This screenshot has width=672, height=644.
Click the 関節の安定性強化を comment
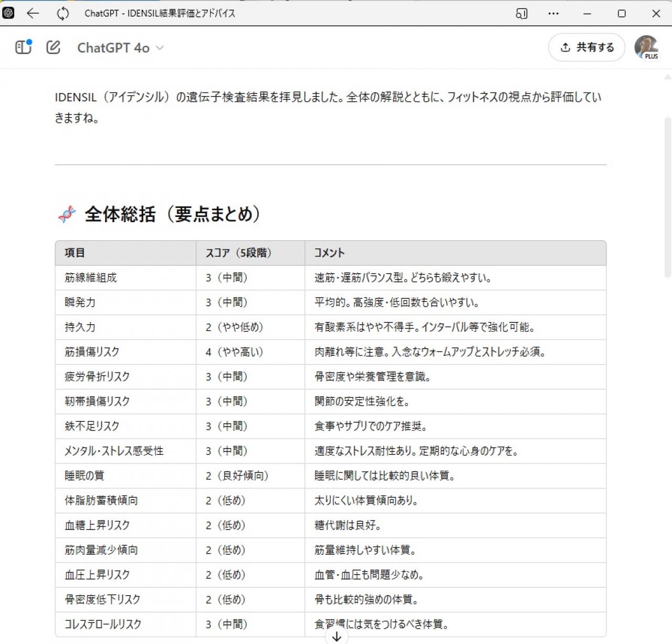click(362, 401)
